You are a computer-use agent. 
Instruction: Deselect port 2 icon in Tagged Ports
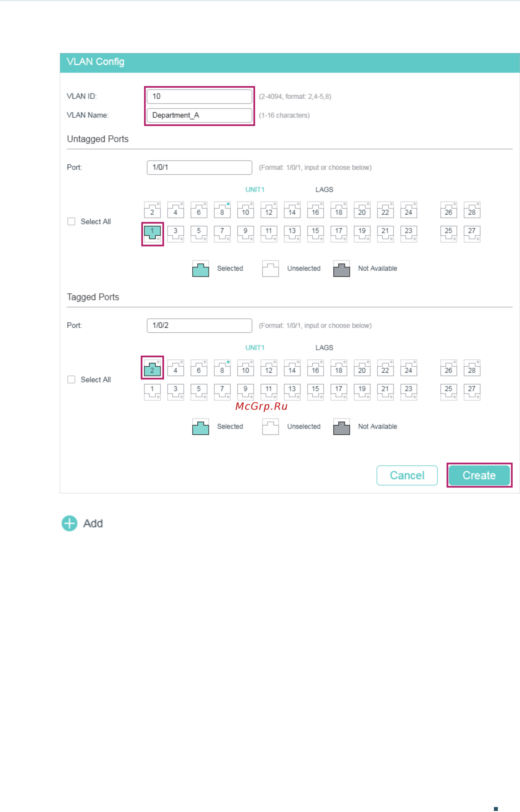pos(152,368)
